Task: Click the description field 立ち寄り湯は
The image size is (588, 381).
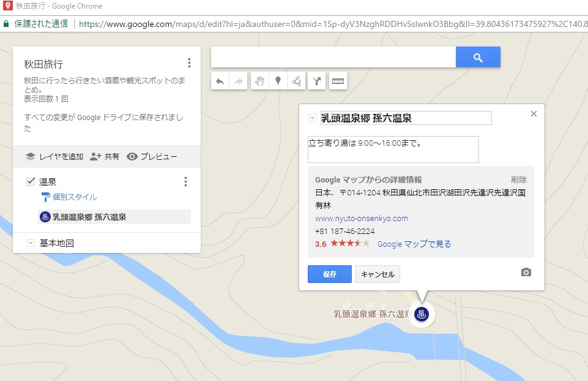Action: pos(393,149)
